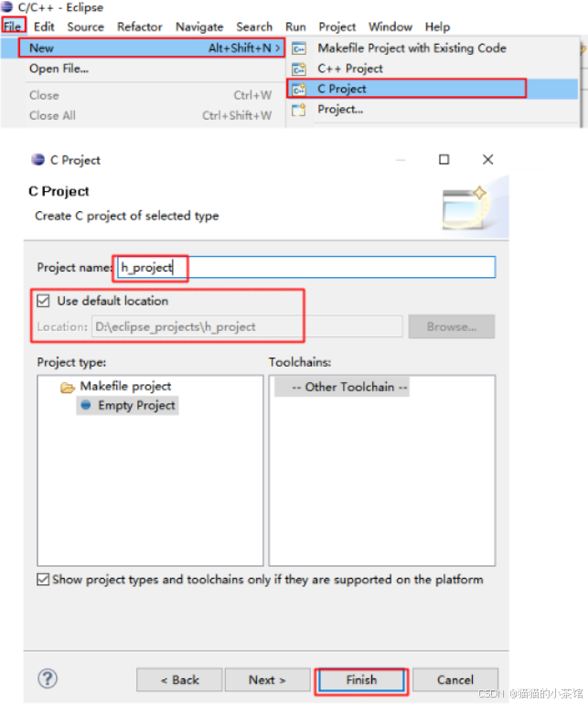Maximize the C Project dialog
This screenshot has height=704, width=588.
444,159
